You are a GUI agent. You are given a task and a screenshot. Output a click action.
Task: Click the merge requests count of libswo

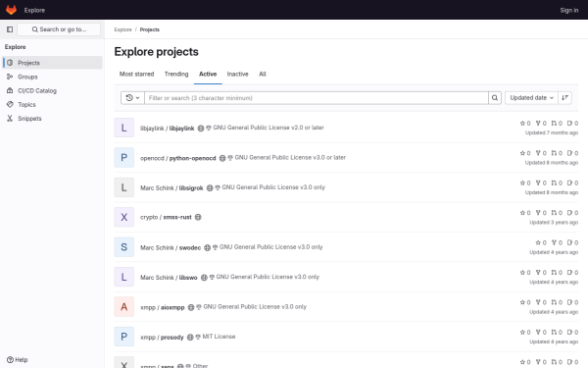(x=557, y=272)
